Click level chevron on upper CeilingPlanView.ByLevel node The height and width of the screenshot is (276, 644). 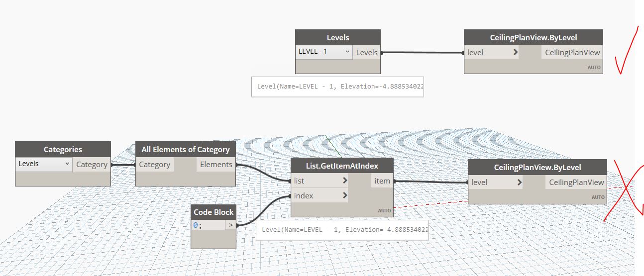point(515,52)
